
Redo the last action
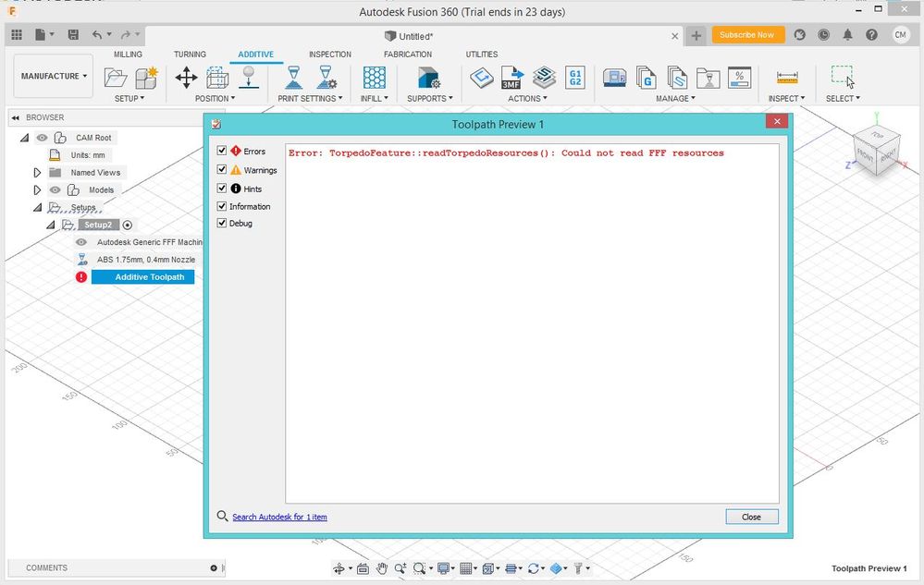click(126, 35)
